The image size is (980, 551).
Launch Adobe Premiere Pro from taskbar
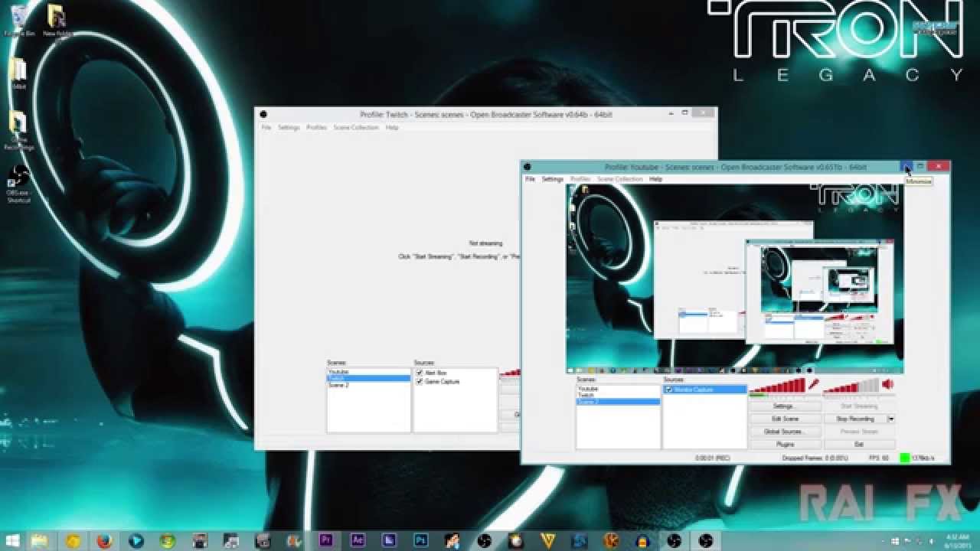point(325,541)
